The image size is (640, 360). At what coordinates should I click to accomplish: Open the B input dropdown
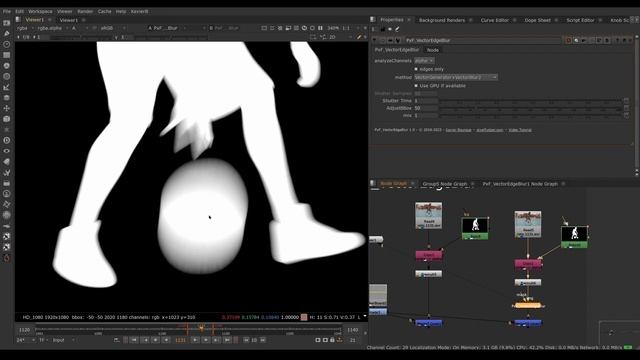[224, 28]
